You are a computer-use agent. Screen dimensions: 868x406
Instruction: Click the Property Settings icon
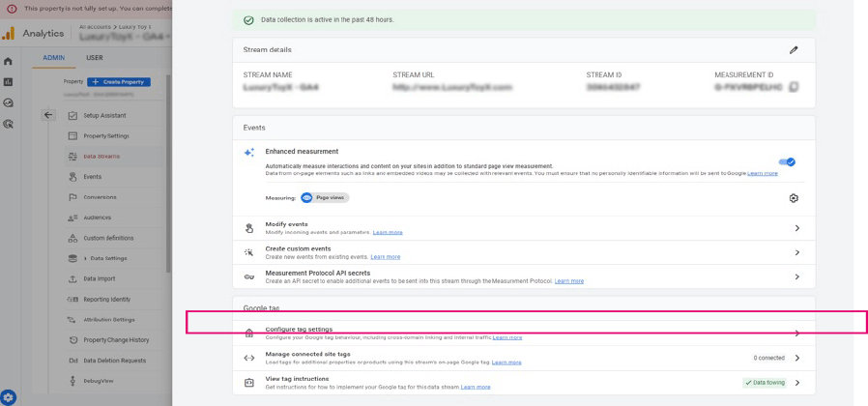tap(72, 136)
